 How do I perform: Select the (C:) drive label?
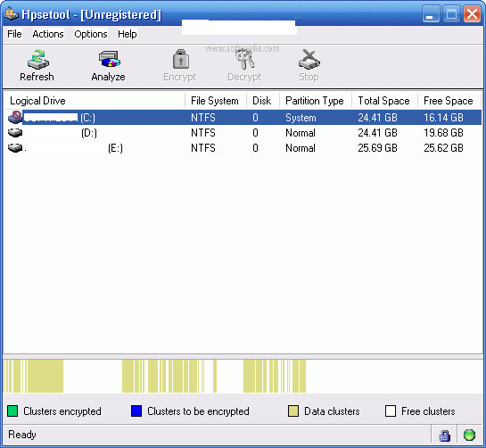coord(87,118)
